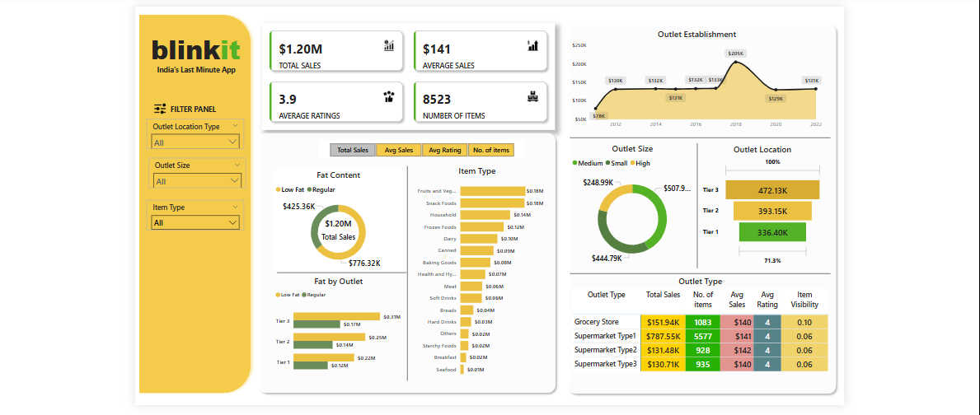Screen dimensions: 980x415
Task: Open the Outlet Size All dropdown
Action: (197, 181)
